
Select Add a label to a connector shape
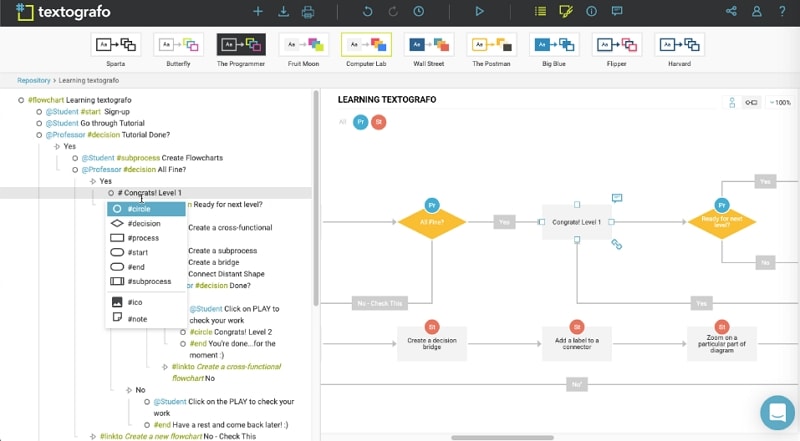[x=577, y=344]
